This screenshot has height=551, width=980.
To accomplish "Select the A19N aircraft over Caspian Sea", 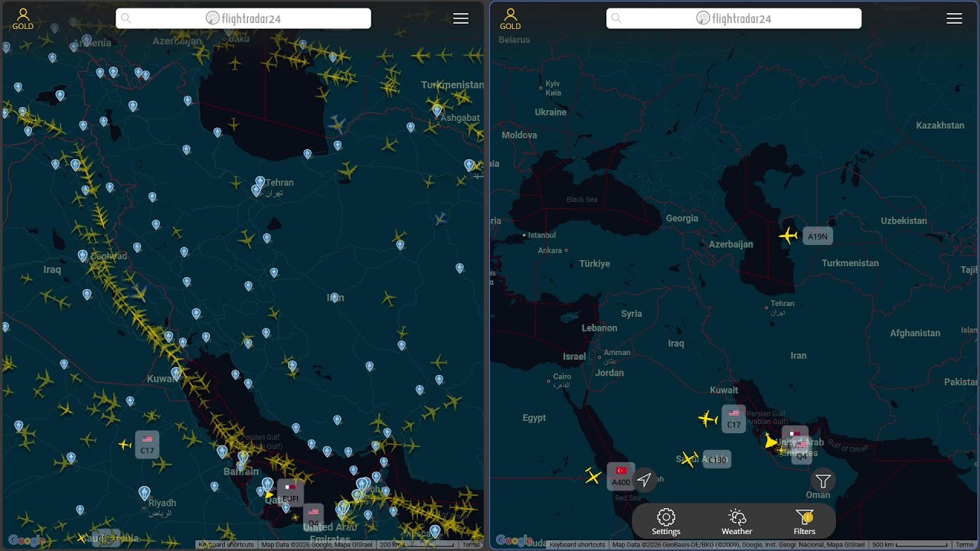I will coord(789,236).
